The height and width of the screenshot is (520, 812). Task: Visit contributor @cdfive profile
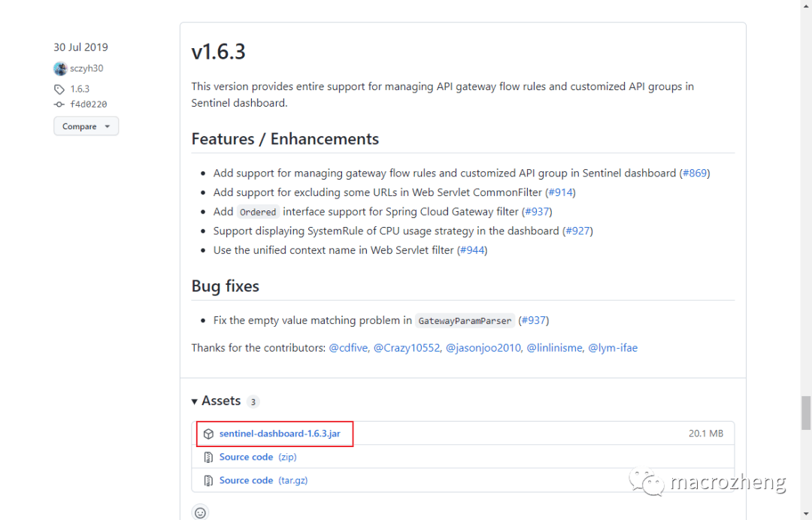[349, 348]
